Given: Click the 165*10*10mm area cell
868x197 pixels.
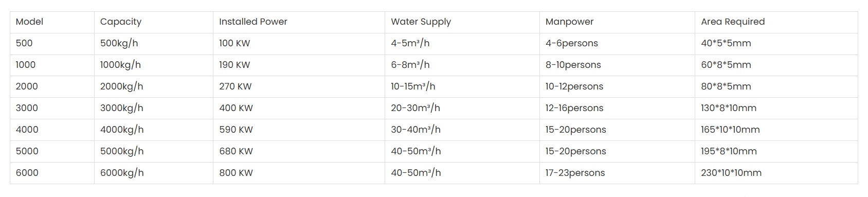Looking at the screenshot, I should click(776, 130).
